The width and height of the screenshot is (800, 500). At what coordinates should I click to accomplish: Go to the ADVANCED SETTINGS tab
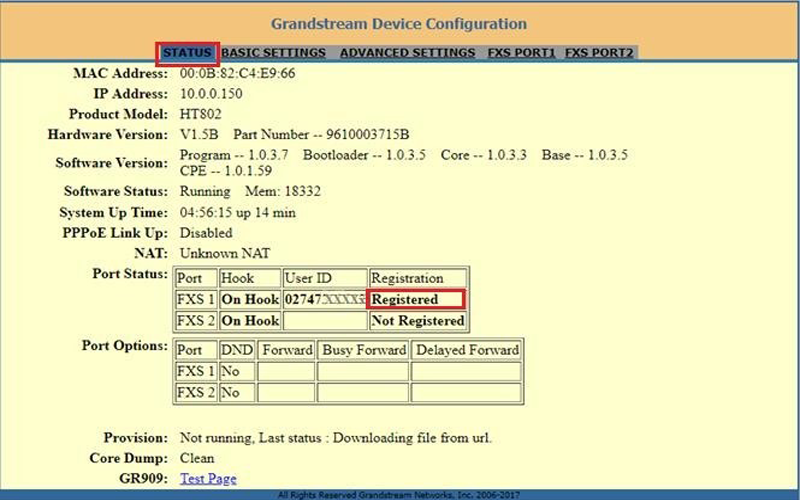click(x=407, y=53)
